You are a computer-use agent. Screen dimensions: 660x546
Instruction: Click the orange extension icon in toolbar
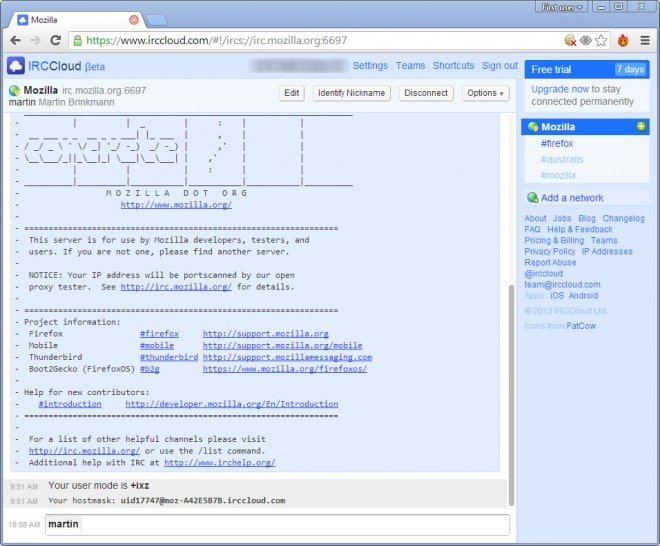tap(622, 41)
